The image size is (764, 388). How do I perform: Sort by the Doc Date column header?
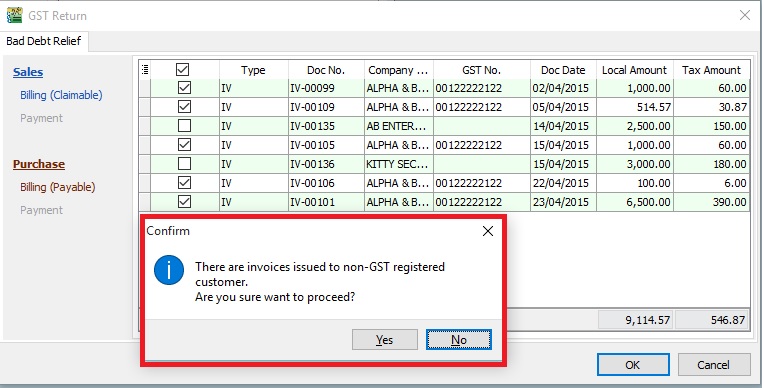[x=563, y=70]
